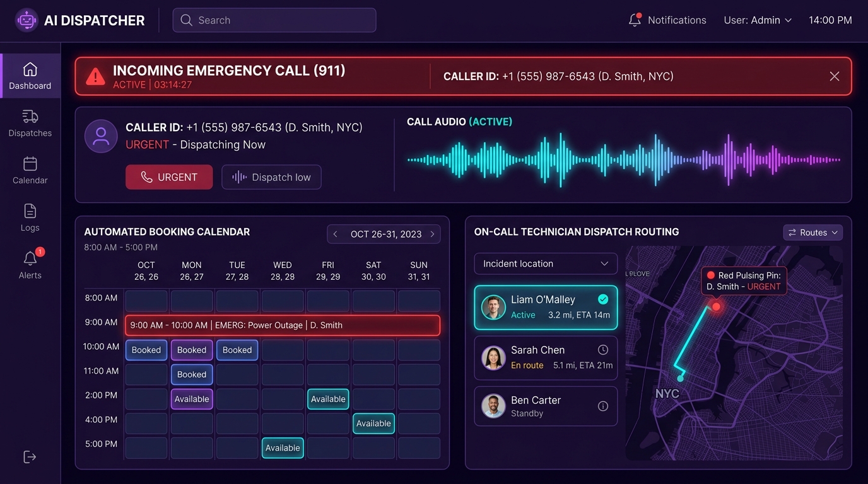Open the Dispatches truck icon in sidebar

coord(30,117)
